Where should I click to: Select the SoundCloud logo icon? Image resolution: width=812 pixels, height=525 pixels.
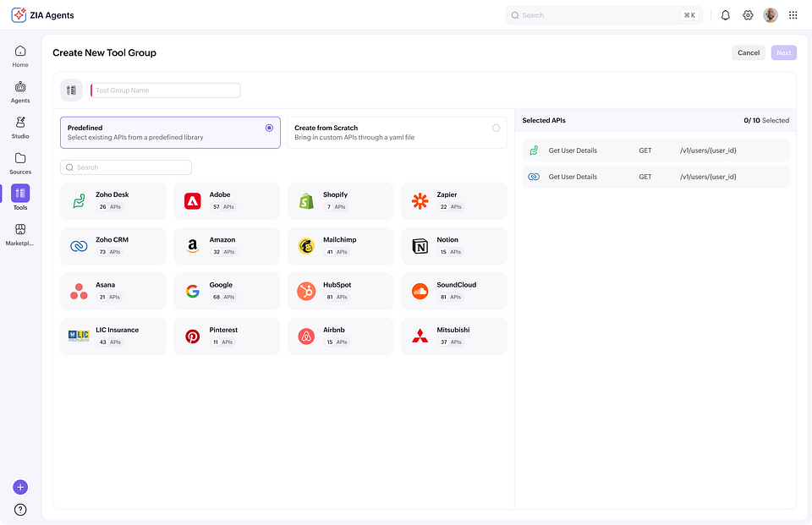[420, 291]
